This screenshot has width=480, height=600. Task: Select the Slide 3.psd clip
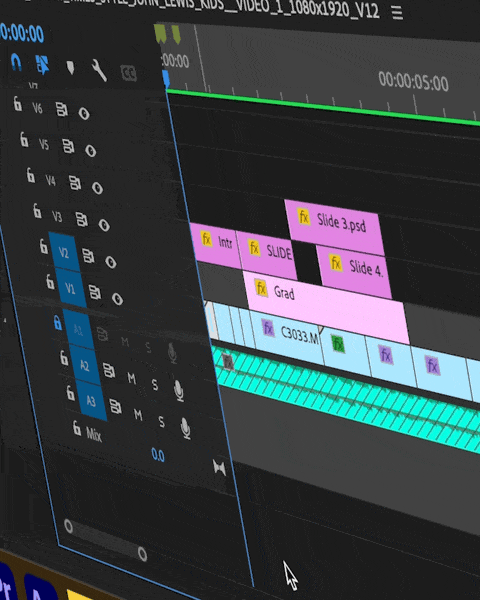(x=334, y=227)
